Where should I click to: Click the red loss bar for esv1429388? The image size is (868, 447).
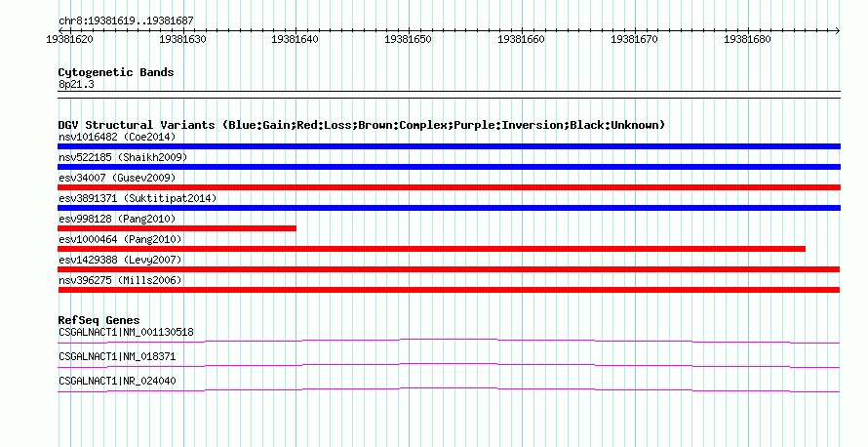(x=449, y=269)
